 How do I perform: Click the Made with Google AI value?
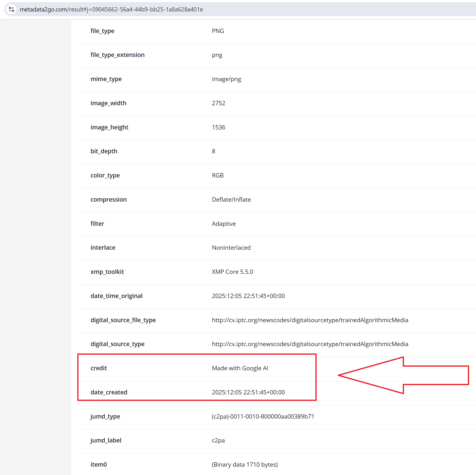[x=240, y=368]
